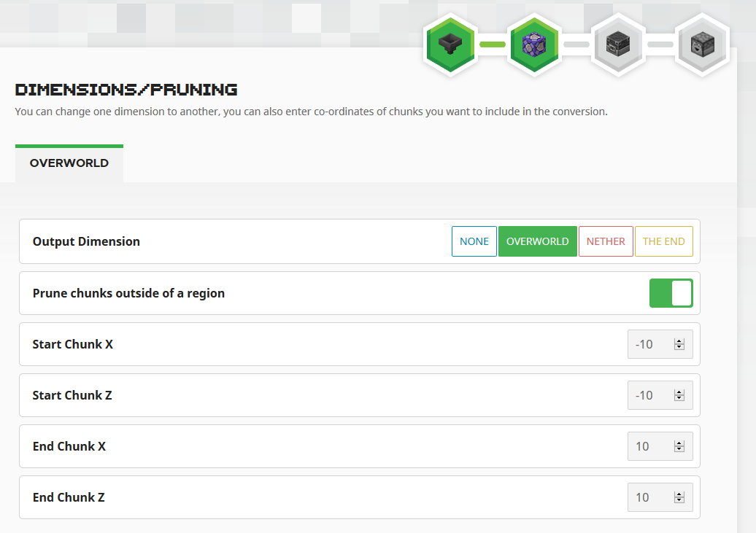Click the Start Chunk Z input field
Screen dimensions: 756x533
click(660, 395)
